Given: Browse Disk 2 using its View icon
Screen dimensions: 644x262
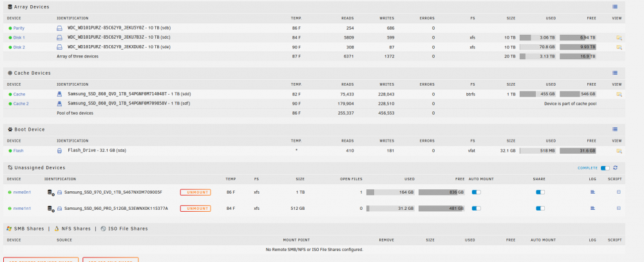Looking at the screenshot, I should click(x=619, y=47).
